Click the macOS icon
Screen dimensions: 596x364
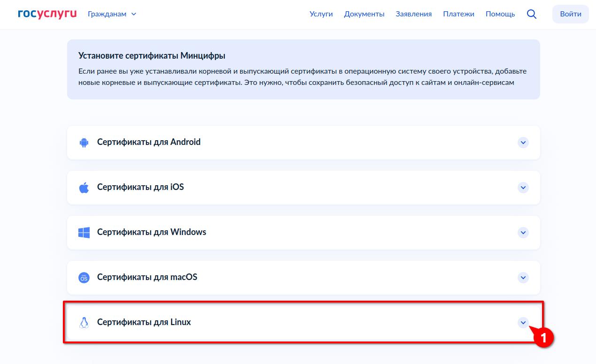[x=84, y=278]
